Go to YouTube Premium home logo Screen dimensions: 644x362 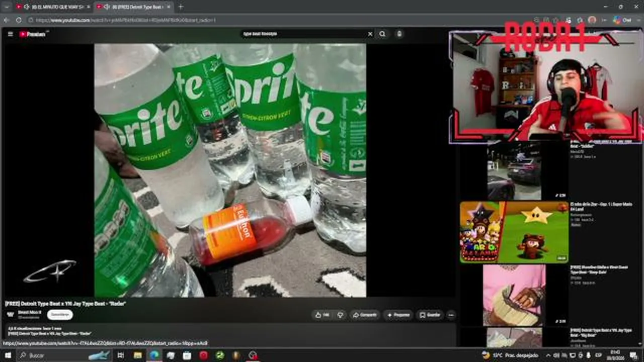pyautogui.click(x=32, y=34)
